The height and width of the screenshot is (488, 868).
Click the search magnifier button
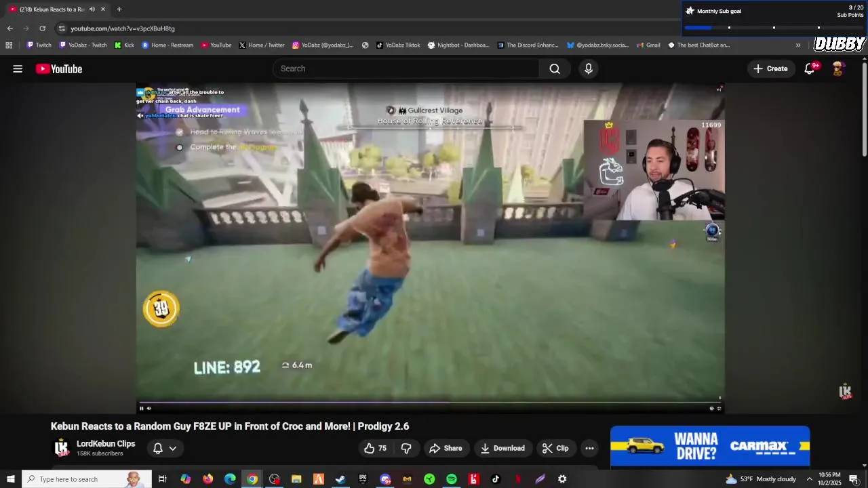coord(555,68)
